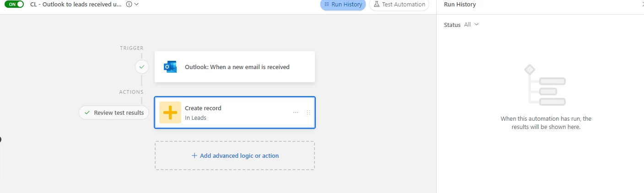Select the Outlook new email trigger card

(235, 67)
